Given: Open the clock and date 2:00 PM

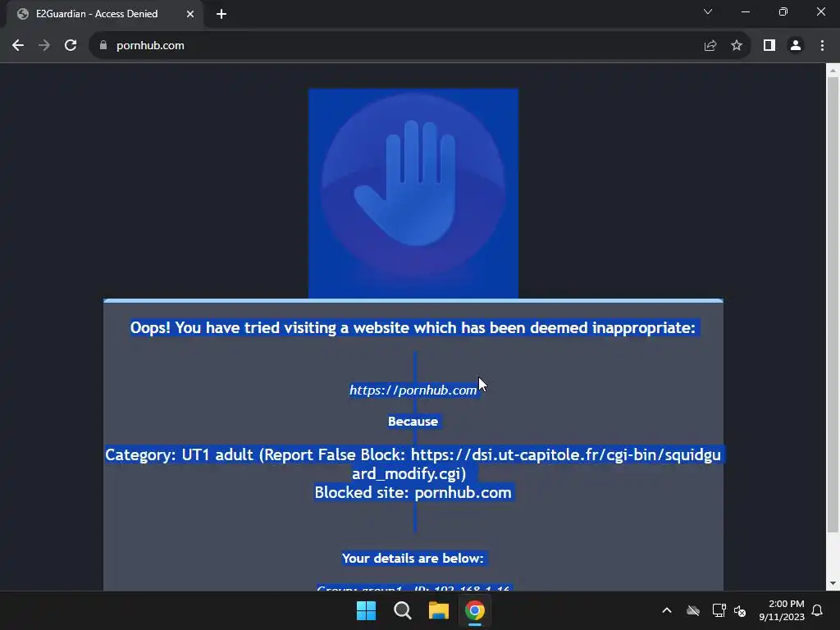Looking at the screenshot, I should pyautogui.click(x=782, y=610).
